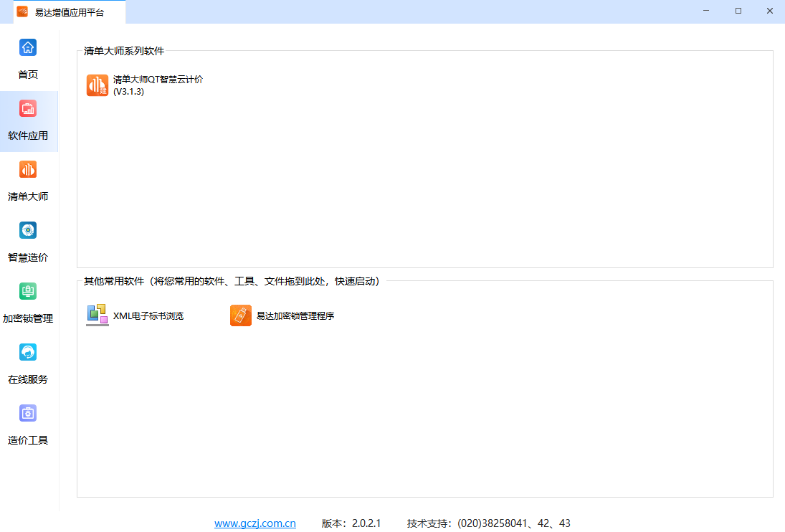Click the 加密锁管理 label in sidebar

(x=28, y=319)
